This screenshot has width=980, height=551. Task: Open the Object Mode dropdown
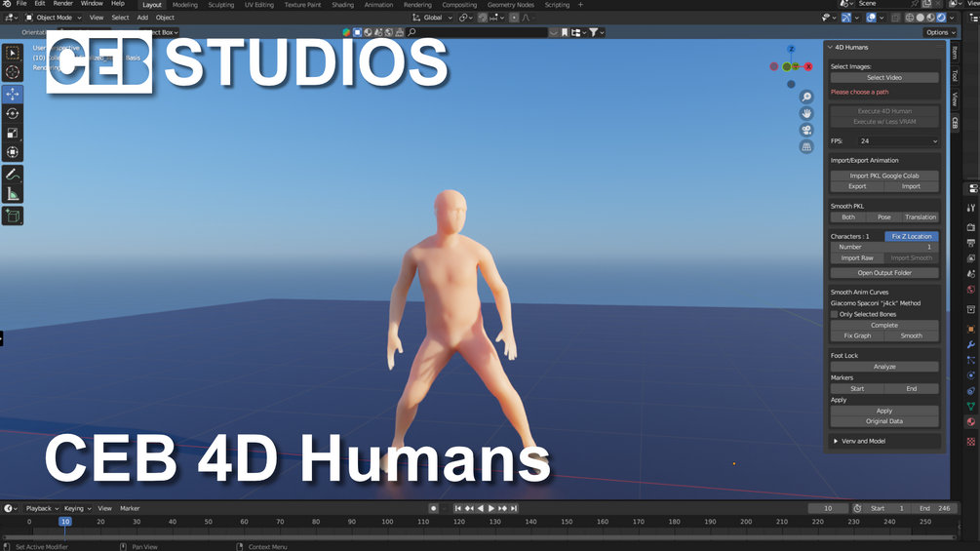(53, 18)
